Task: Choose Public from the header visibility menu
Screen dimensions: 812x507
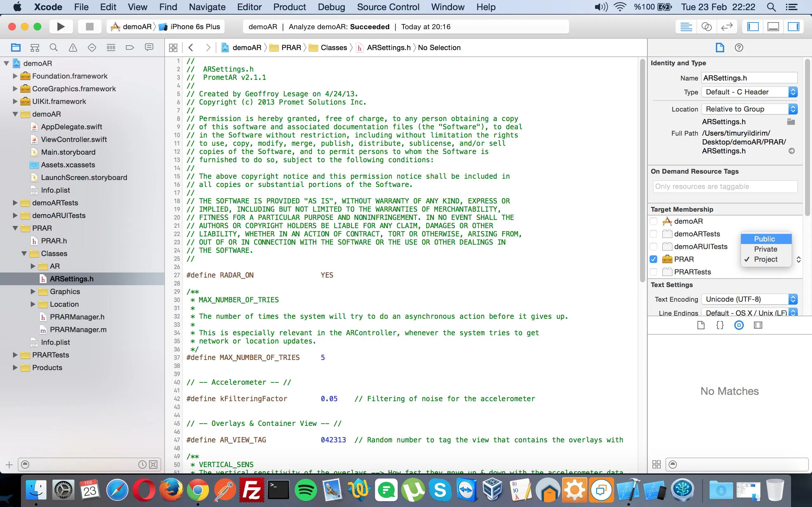Action: (x=764, y=239)
